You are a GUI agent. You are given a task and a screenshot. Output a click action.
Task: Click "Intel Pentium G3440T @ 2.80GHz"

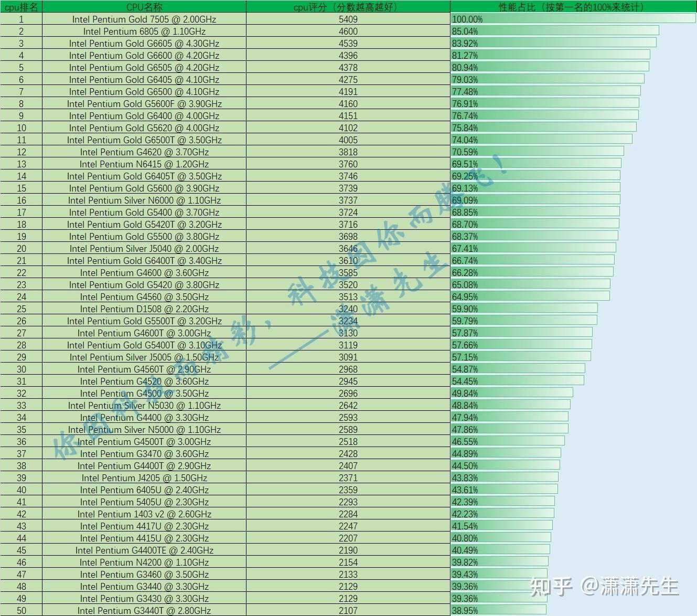(x=144, y=610)
